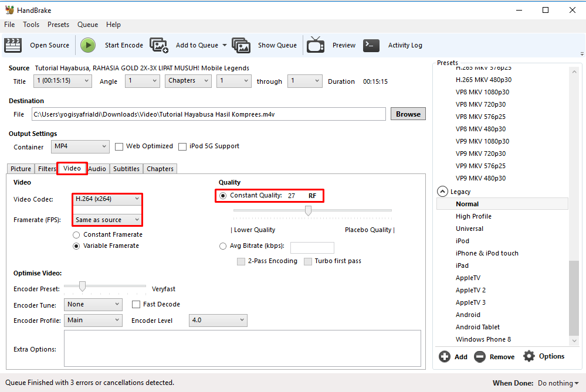586x392 pixels.
Task: Open the end chapter dropdown after 'through'
Action: pos(305,81)
